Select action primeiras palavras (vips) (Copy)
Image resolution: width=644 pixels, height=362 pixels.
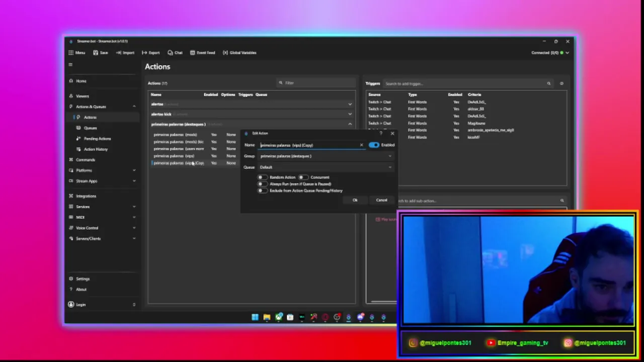point(179,163)
